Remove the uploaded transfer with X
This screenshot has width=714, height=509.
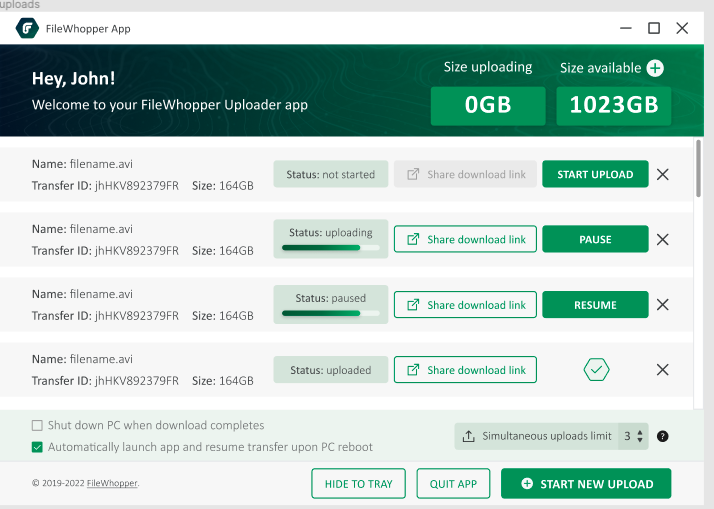click(x=663, y=370)
